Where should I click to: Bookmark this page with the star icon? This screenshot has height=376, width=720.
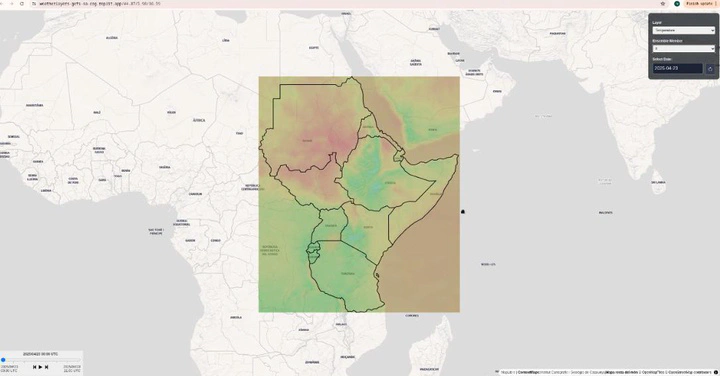[x=663, y=4]
